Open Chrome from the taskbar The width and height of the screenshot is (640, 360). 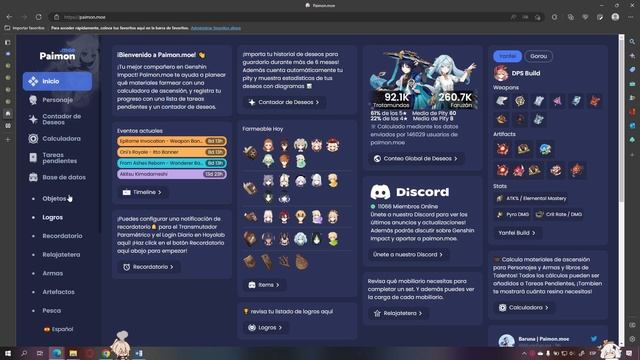pos(106,353)
